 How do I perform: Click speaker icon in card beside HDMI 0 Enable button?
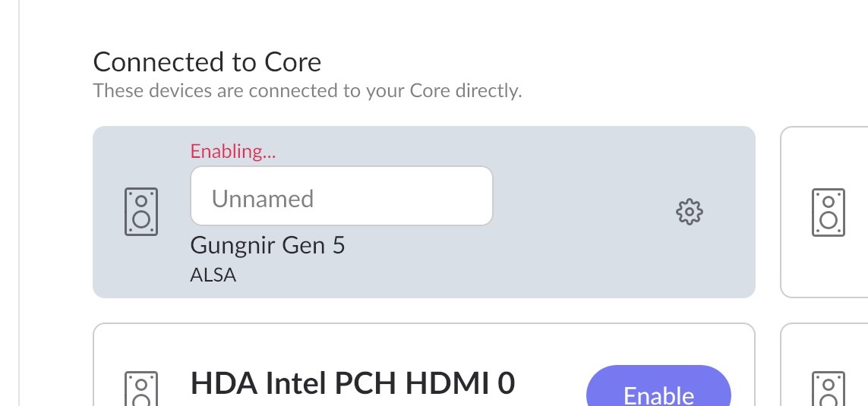tap(829, 389)
